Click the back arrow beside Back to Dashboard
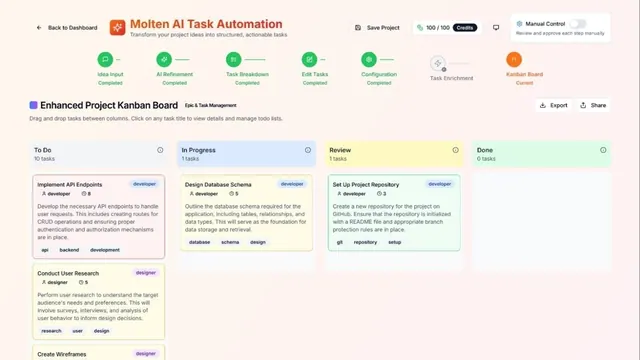Image resolution: width=640 pixels, height=360 pixels. tap(39, 28)
